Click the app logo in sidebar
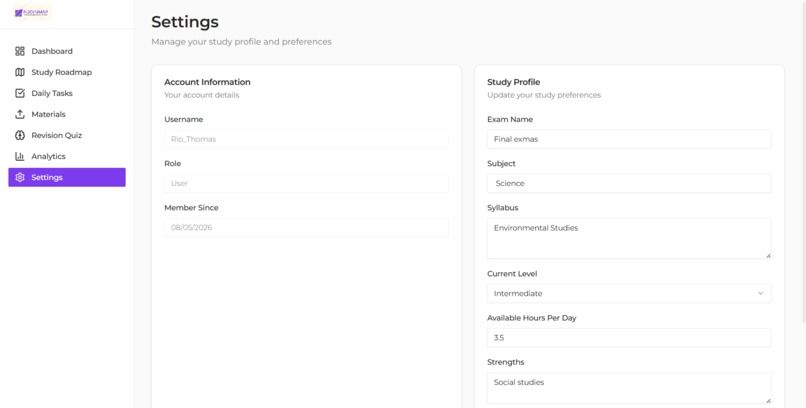Viewport: 806px width, 408px height. point(32,13)
